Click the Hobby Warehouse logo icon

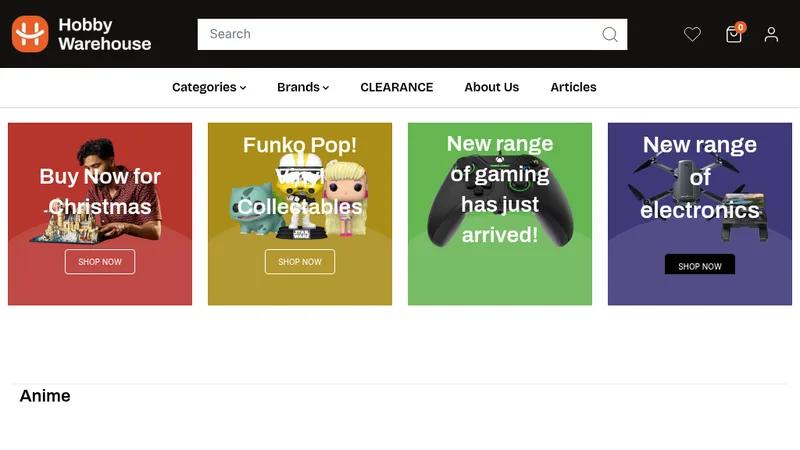coord(30,34)
